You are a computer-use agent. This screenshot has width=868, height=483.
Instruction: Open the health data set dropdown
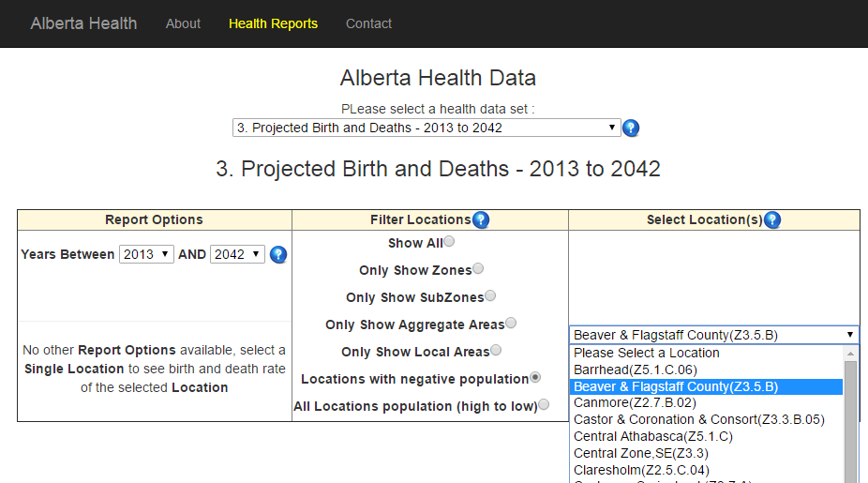click(427, 128)
